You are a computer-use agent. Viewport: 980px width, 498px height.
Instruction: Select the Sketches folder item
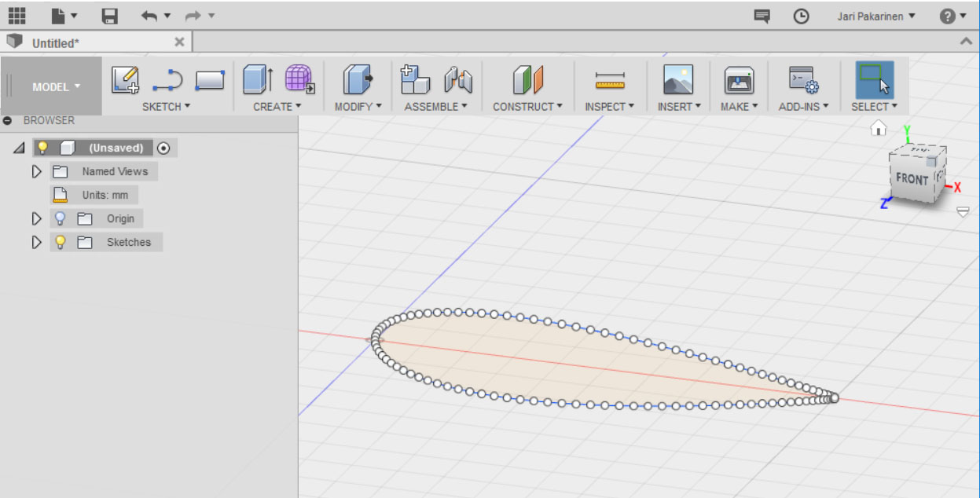coord(129,242)
